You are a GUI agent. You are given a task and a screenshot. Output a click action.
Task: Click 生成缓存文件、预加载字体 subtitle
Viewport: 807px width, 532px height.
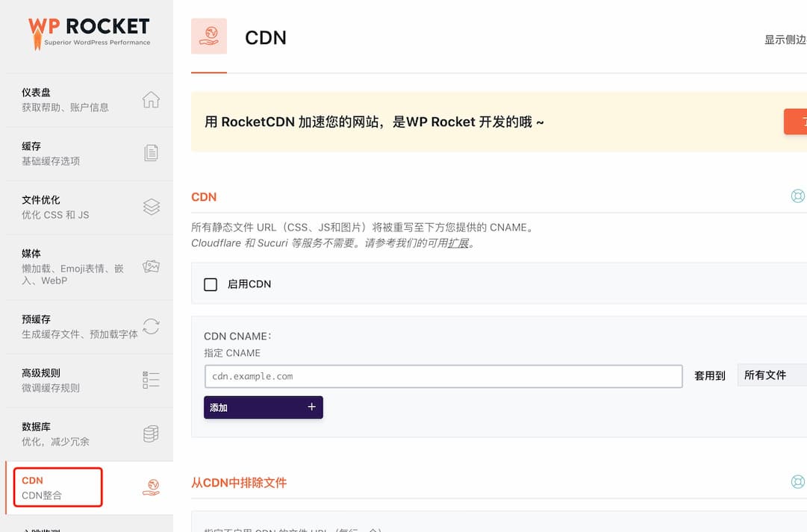79,334
